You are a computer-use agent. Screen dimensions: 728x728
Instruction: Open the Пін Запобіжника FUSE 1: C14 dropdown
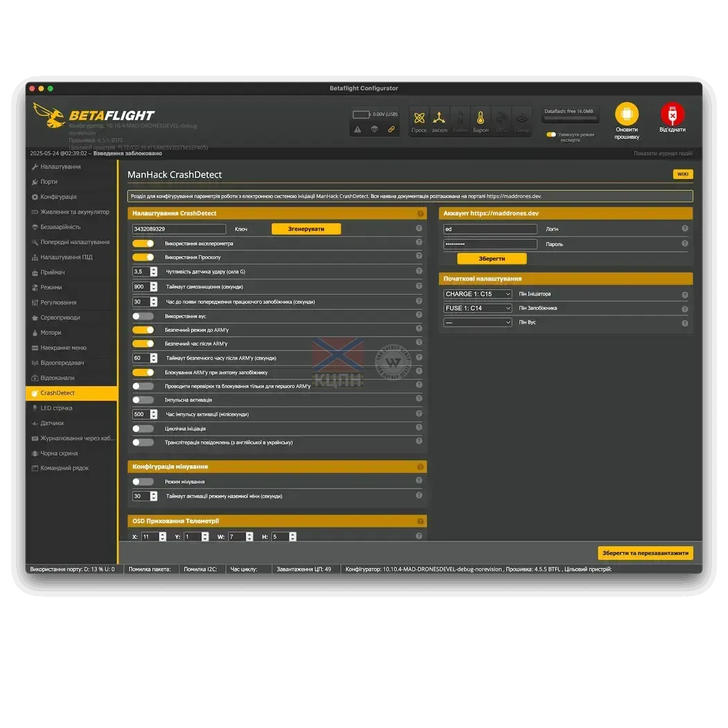click(x=478, y=309)
